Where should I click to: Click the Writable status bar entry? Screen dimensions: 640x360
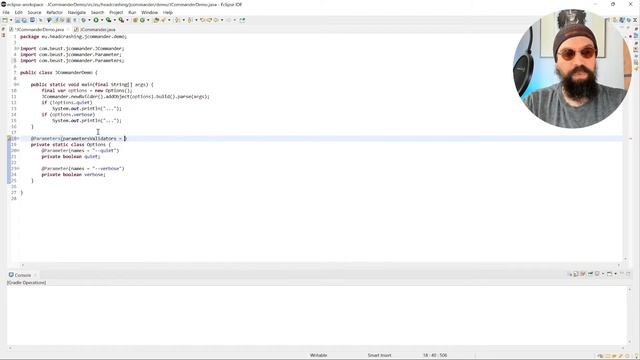(318, 355)
